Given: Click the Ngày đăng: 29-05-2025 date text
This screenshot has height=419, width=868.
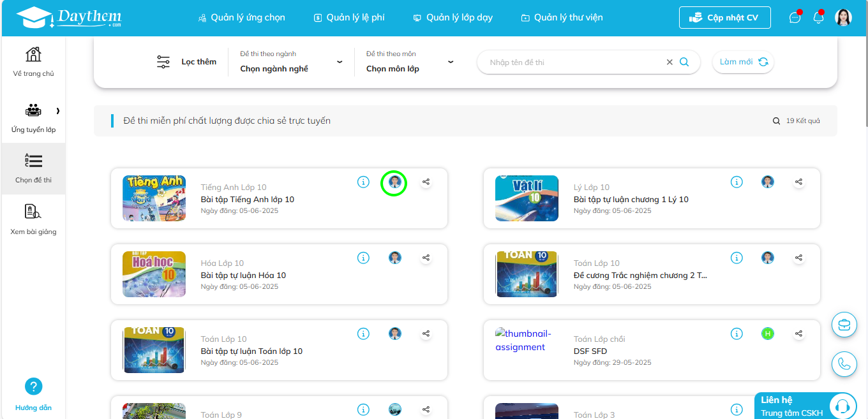Looking at the screenshot, I should click(x=613, y=363).
